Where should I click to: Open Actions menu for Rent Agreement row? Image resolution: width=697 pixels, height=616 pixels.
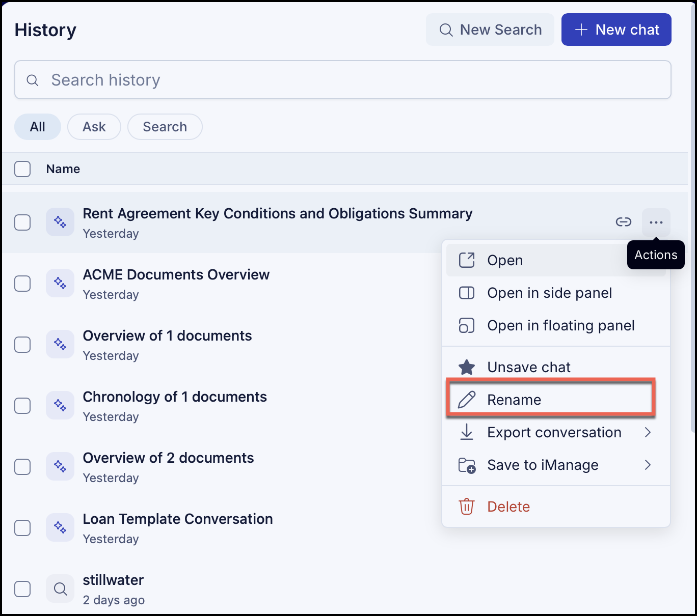click(x=656, y=222)
